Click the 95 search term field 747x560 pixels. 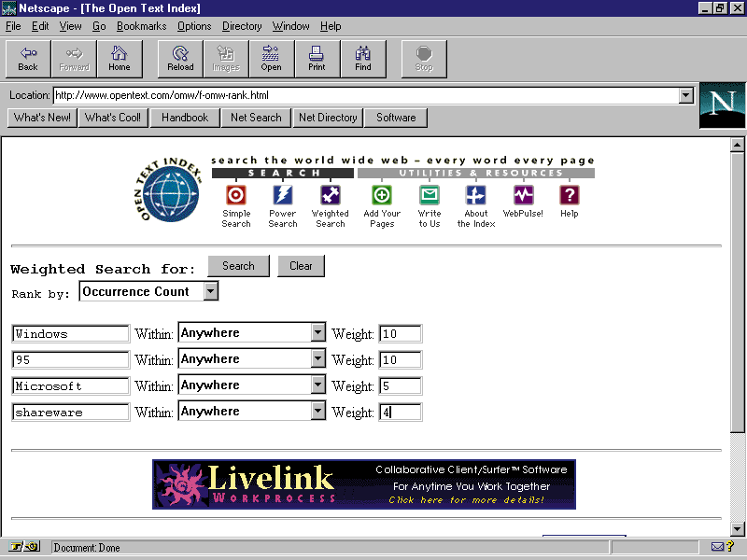click(x=71, y=359)
